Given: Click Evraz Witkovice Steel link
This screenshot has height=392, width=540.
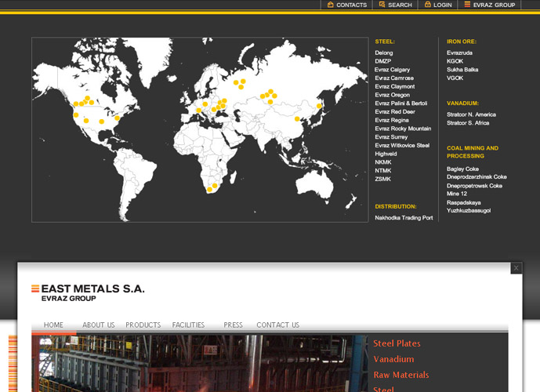Looking at the screenshot, I should pyautogui.click(x=402, y=145).
